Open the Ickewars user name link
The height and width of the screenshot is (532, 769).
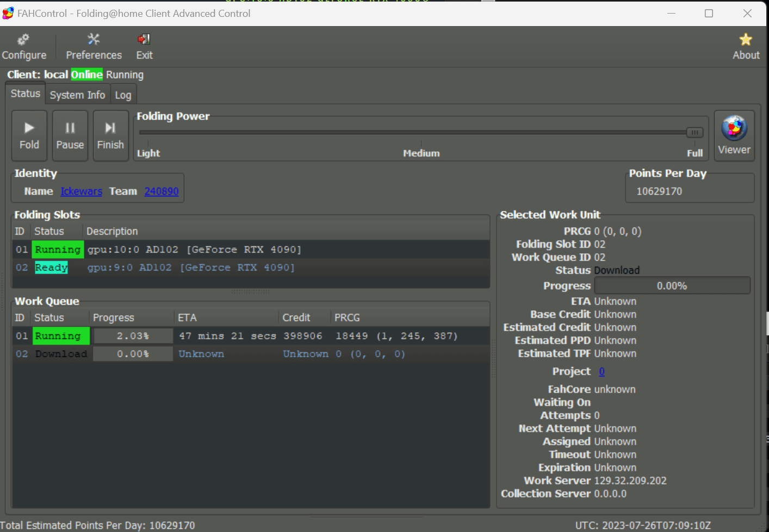pyautogui.click(x=81, y=191)
